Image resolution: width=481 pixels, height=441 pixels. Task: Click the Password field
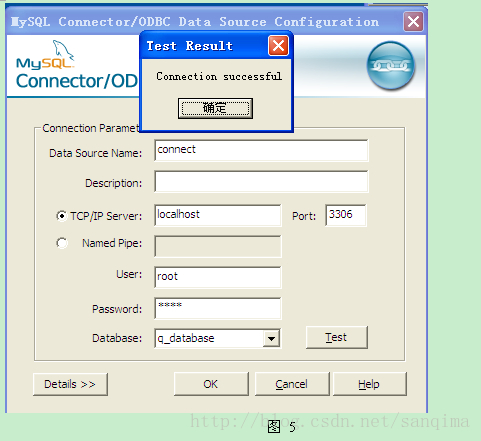point(218,308)
